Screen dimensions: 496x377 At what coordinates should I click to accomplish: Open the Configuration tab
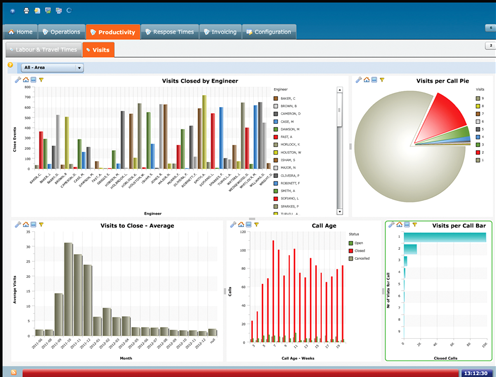click(269, 32)
